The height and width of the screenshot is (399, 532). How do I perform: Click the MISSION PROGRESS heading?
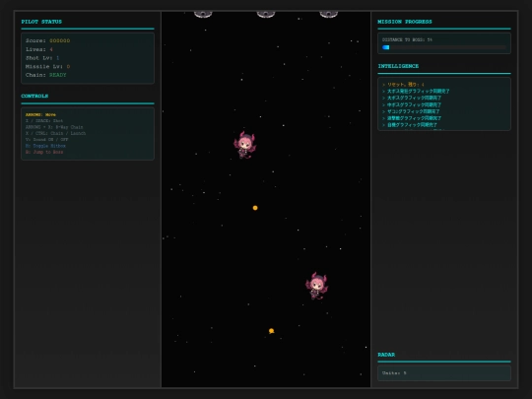pos(405,22)
